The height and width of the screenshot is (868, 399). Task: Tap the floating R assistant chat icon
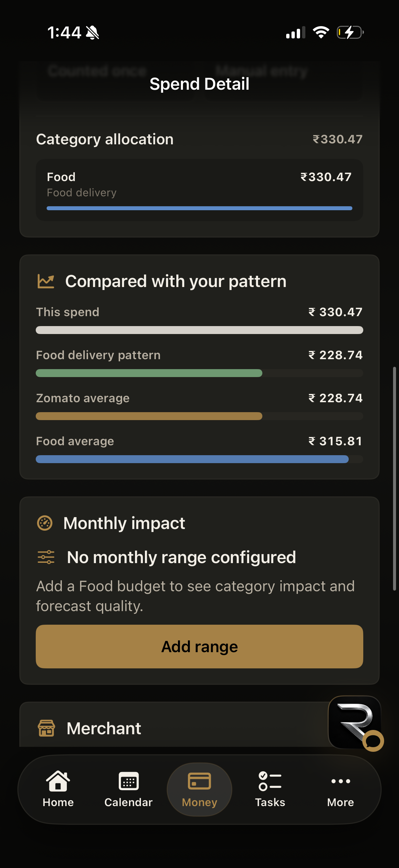(x=355, y=723)
